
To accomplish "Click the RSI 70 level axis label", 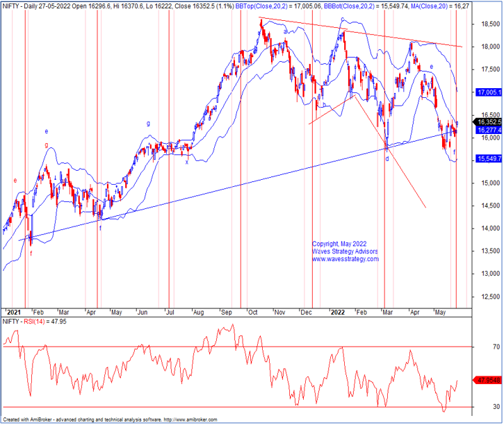I will point(496,347).
